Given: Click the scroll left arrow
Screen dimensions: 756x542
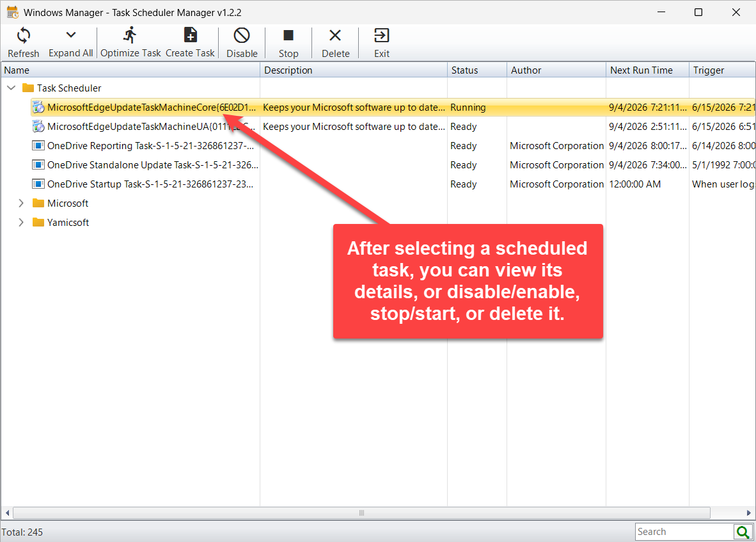Looking at the screenshot, I should point(7,513).
